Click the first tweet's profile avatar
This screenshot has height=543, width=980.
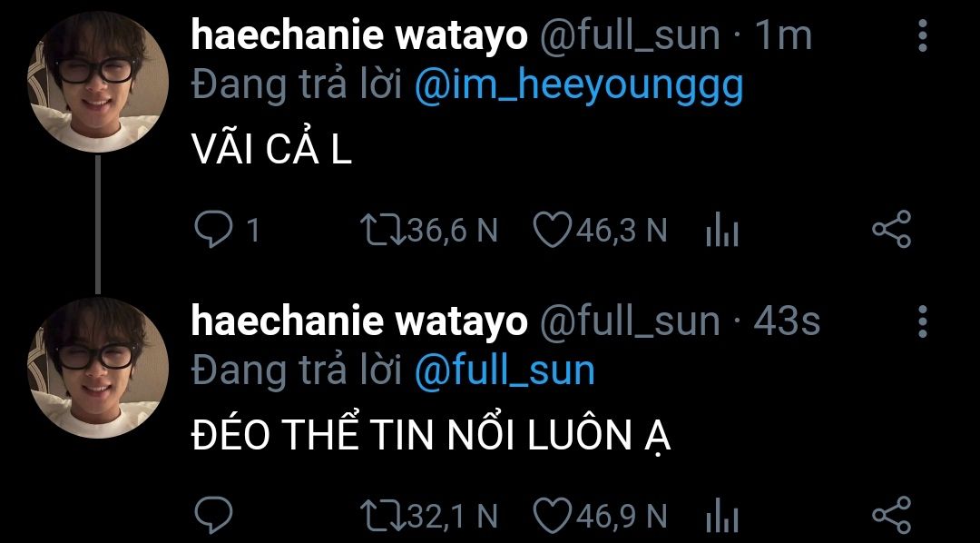[99, 83]
